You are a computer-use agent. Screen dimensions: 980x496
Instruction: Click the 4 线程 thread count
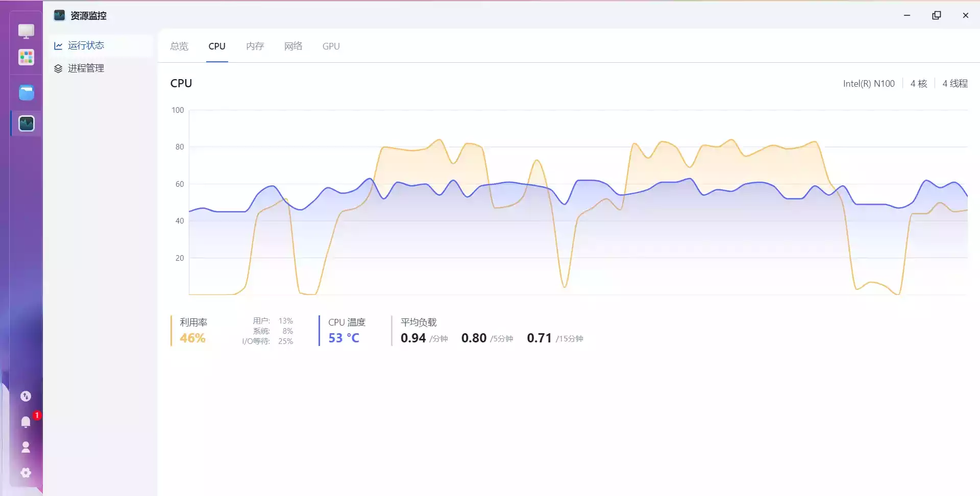[955, 84]
